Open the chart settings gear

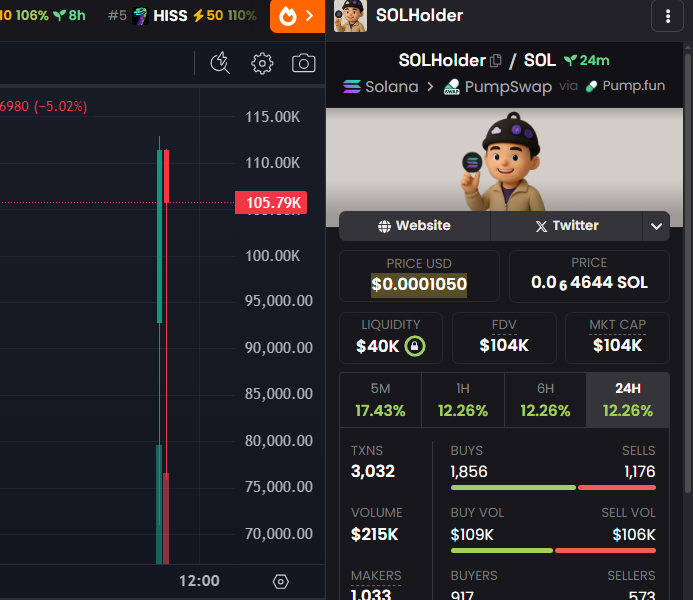(x=262, y=64)
